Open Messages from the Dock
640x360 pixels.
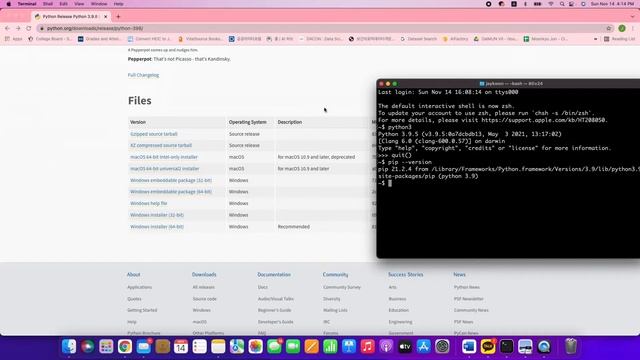pyautogui.click(x=274, y=347)
